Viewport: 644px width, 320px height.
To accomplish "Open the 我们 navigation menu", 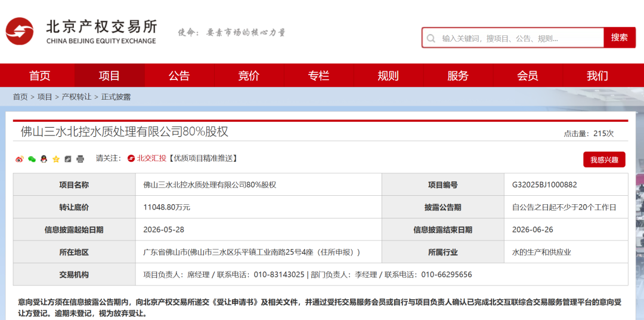I will tap(597, 76).
